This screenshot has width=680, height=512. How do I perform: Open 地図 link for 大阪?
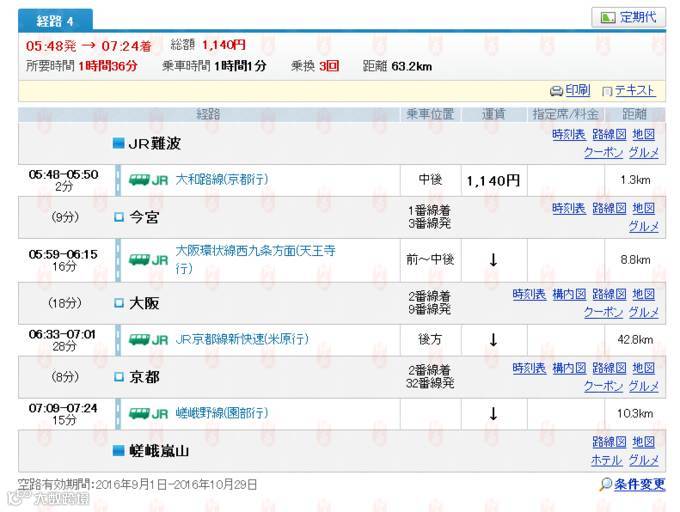tap(644, 294)
